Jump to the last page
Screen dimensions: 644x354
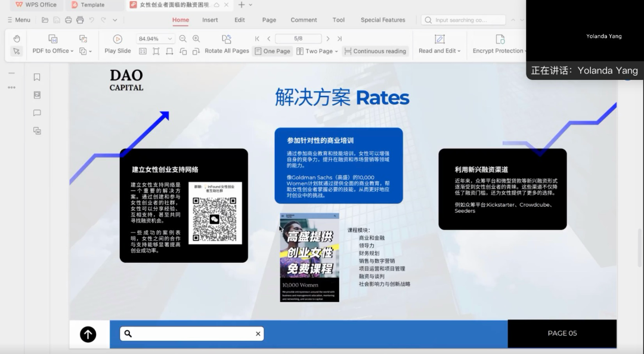click(x=340, y=39)
